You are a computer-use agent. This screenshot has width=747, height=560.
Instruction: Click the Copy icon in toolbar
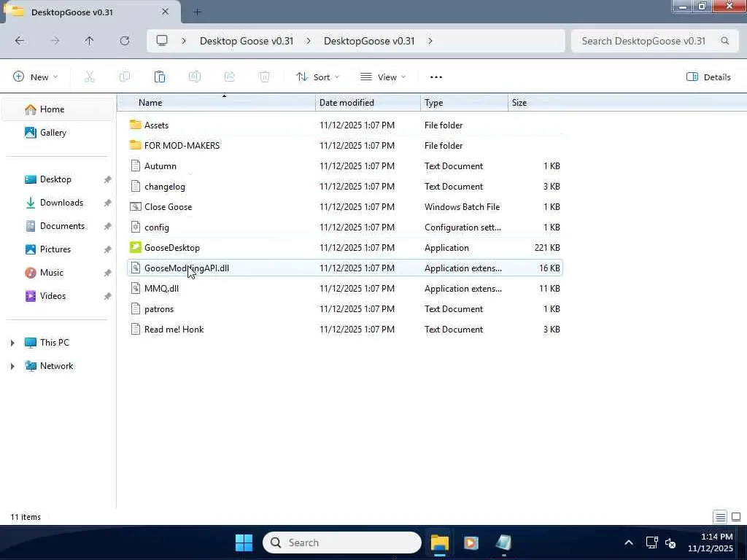coord(124,77)
